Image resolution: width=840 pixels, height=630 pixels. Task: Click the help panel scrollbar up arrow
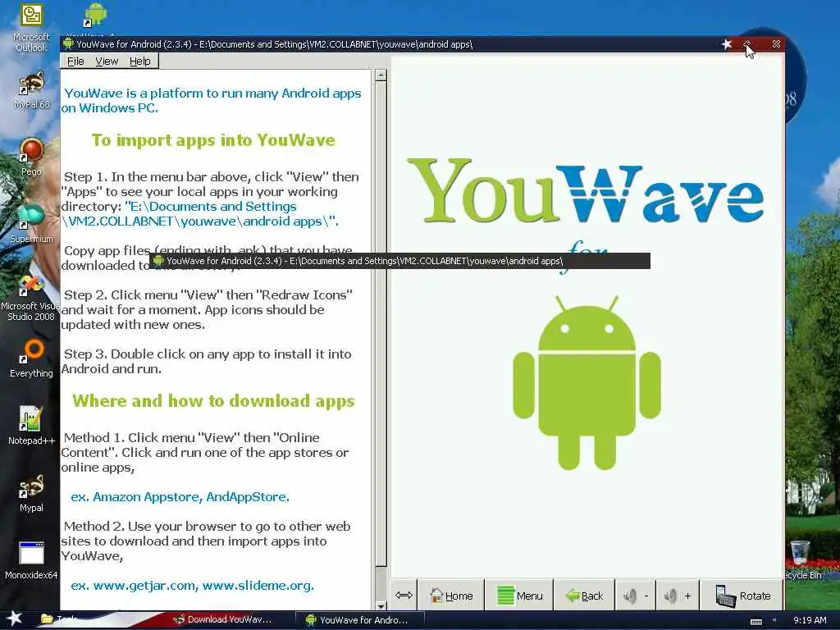pos(381,75)
